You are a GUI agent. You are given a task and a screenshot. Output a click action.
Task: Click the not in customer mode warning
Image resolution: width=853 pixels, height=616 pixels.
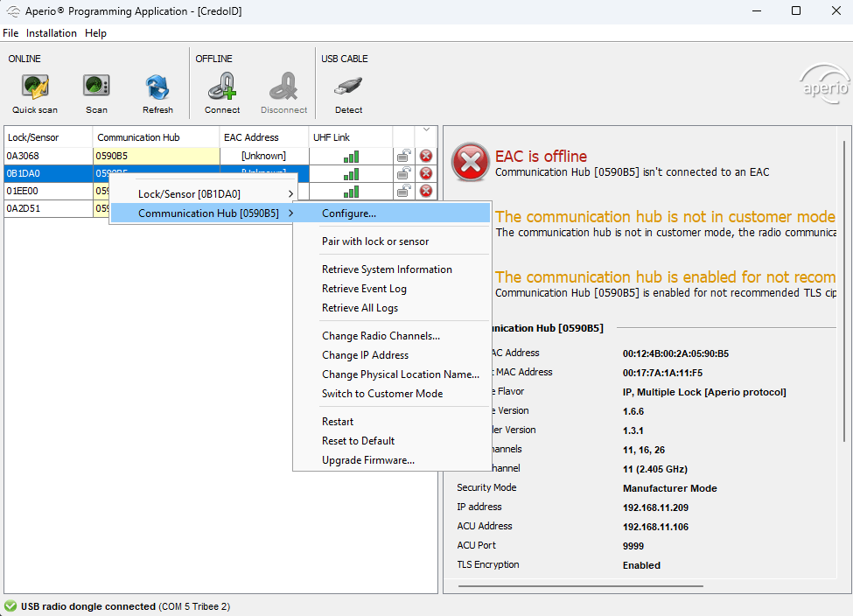point(665,217)
